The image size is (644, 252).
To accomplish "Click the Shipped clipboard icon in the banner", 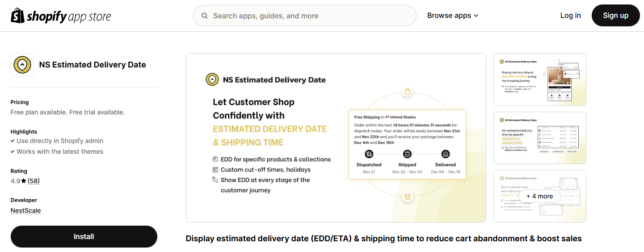I will (x=407, y=154).
